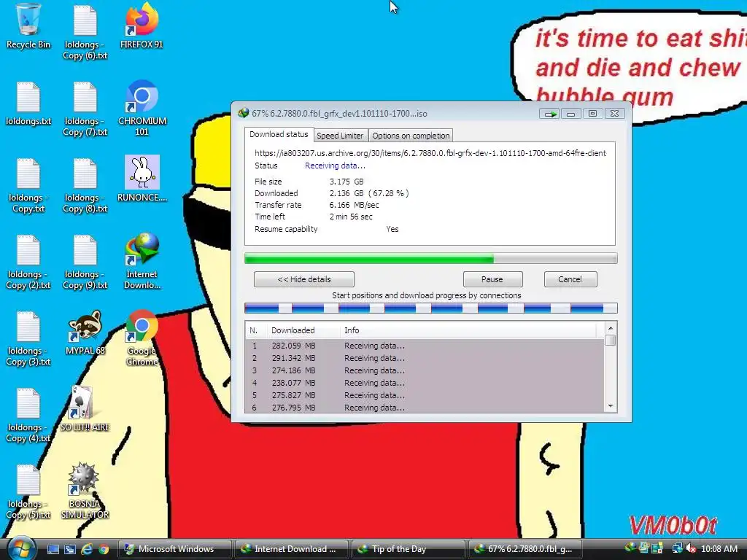The width and height of the screenshot is (747, 560).
Task: Click the 3.175 GB file size value
Action: click(x=347, y=182)
